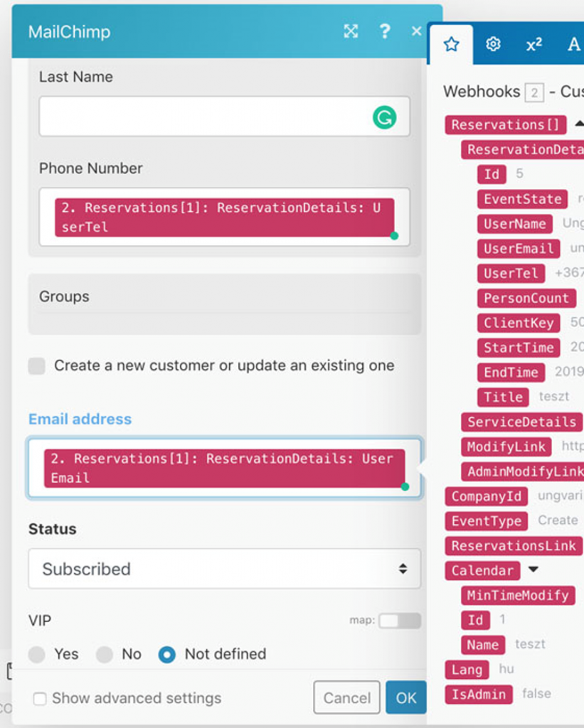Insert the Name variable pill

pos(483,645)
